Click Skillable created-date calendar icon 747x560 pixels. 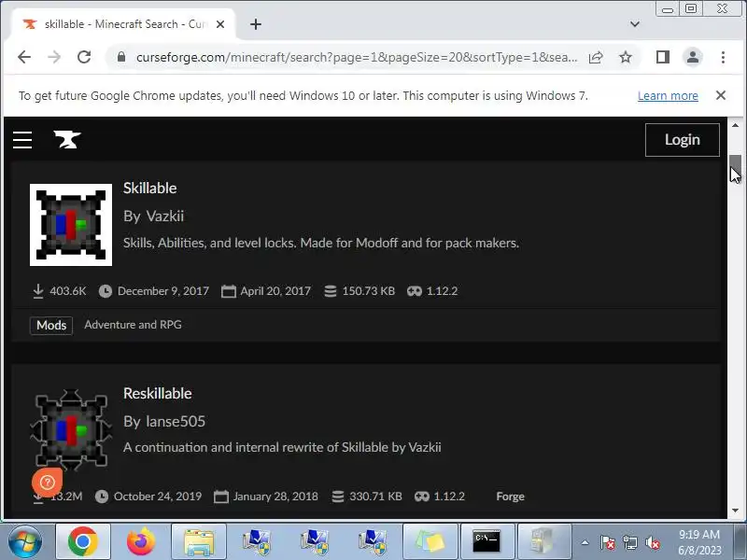[229, 291]
